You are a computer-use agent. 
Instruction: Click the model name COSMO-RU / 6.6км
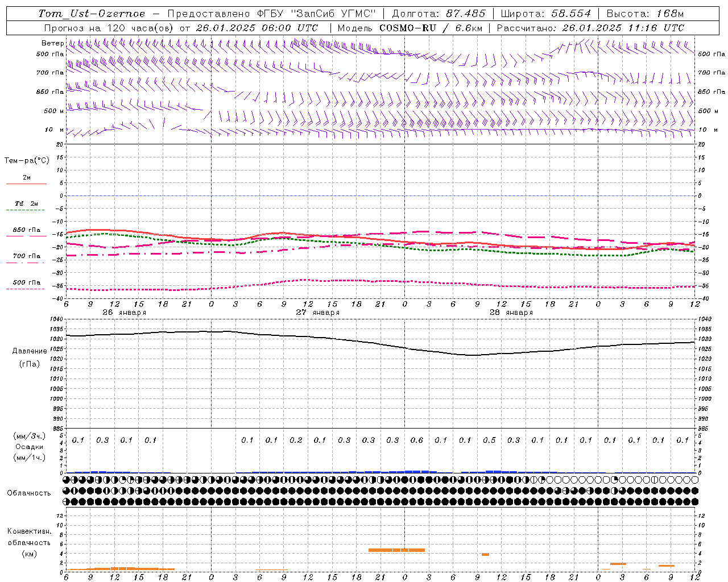coord(431,28)
